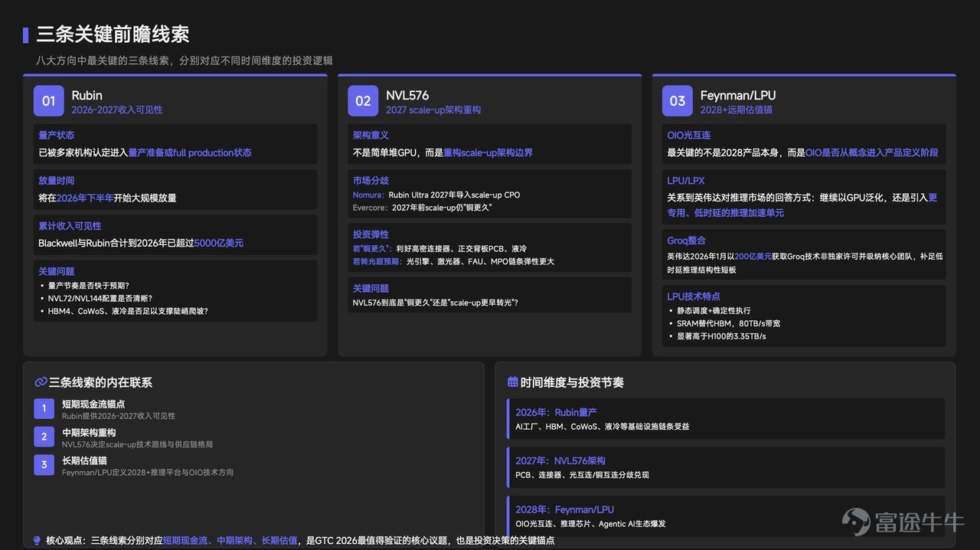Click the NVL576决定scale-up技术路线 description
980x550 pixels.
(x=137, y=444)
